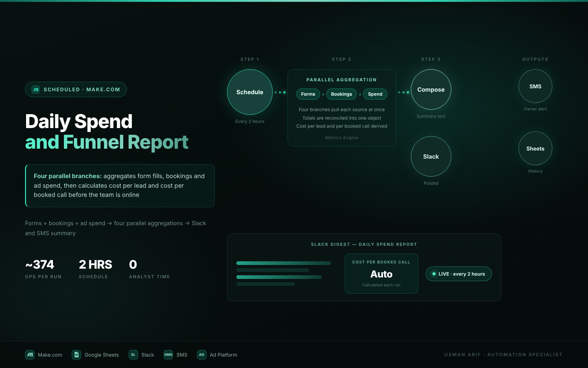Click the LIVE every 2 hours badge

[459, 274]
